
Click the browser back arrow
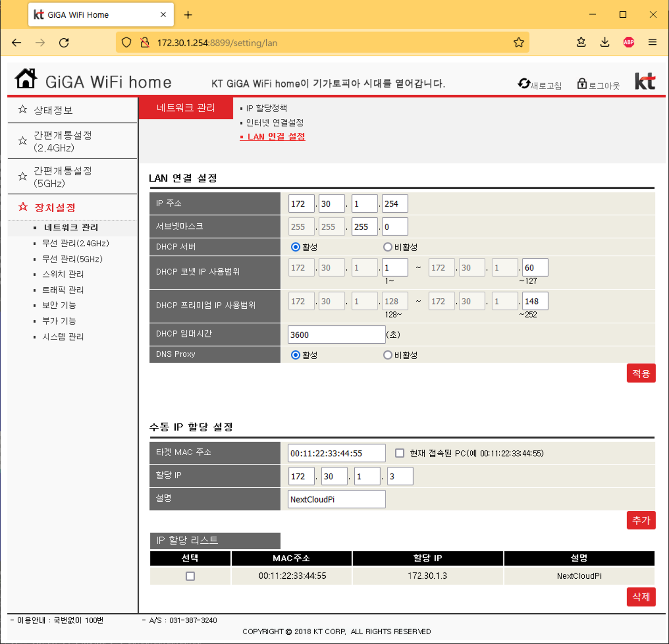pyautogui.click(x=16, y=43)
